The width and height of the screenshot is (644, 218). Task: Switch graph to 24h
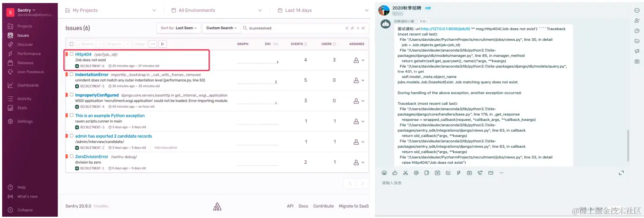click(268, 44)
